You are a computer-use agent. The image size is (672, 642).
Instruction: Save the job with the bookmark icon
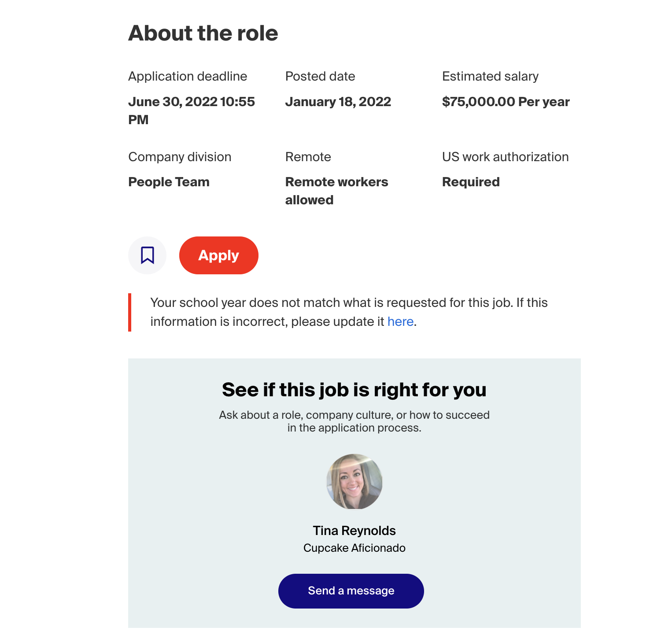point(147,255)
